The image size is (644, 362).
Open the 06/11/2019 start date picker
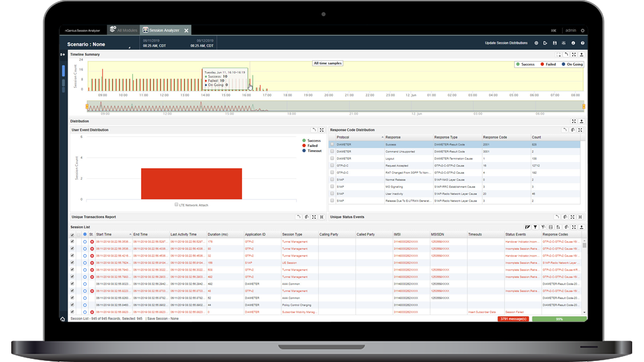[152, 43]
